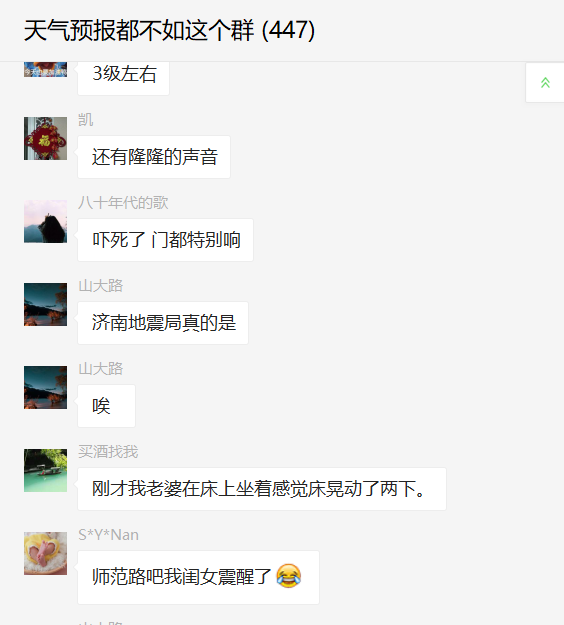Open S*Y*Nan's baby feet avatar
This screenshot has height=625, width=564.
coord(45,553)
